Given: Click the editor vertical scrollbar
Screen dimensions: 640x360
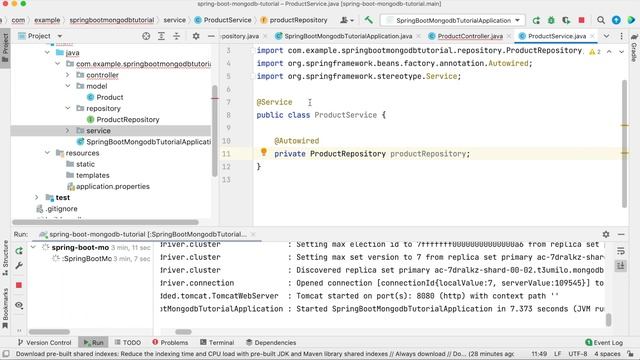Looking at the screenshot, I should [x=624, y=144].
